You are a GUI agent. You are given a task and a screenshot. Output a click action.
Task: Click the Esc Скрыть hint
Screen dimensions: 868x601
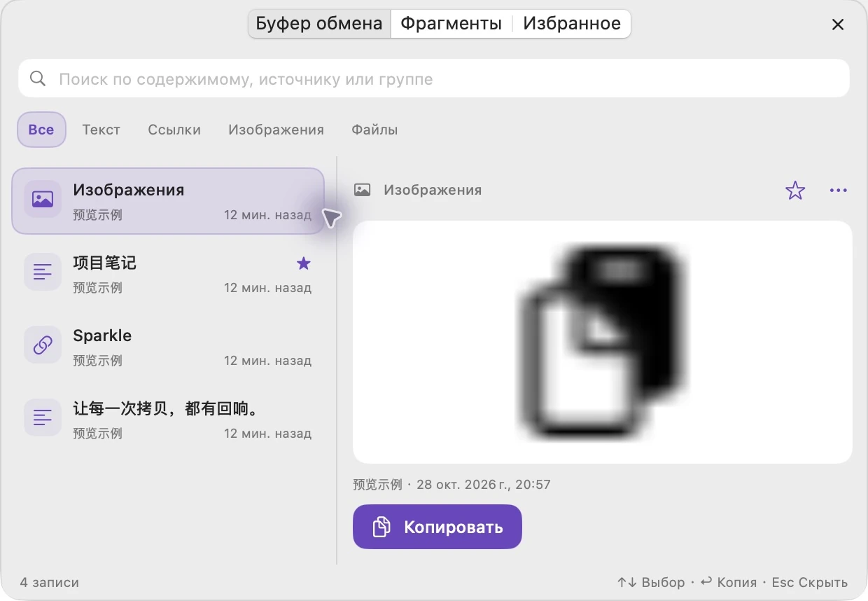coord(810,582)
